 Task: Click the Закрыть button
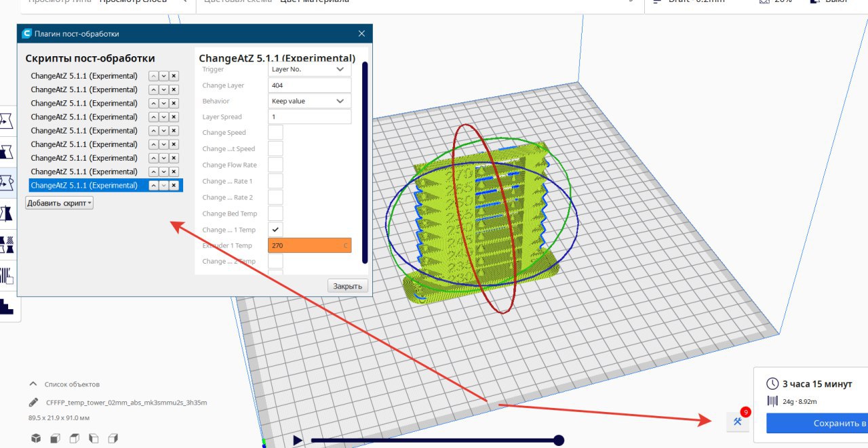[349, 286]
